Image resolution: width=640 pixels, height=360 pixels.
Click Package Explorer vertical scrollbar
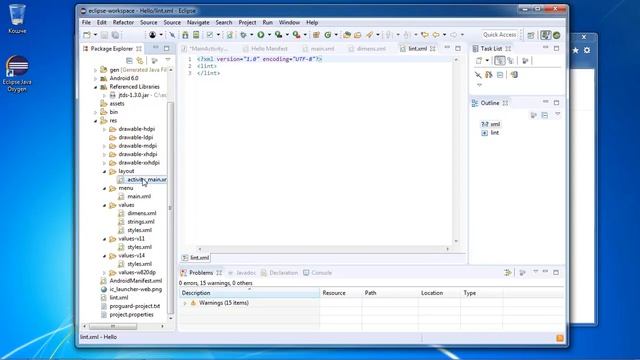[170, 208]
